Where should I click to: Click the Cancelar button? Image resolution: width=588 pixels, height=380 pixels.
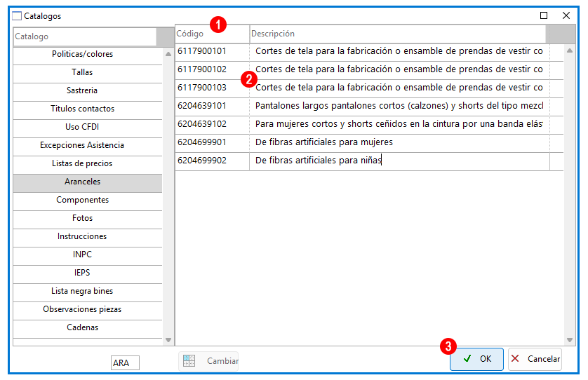coord(535,359)
